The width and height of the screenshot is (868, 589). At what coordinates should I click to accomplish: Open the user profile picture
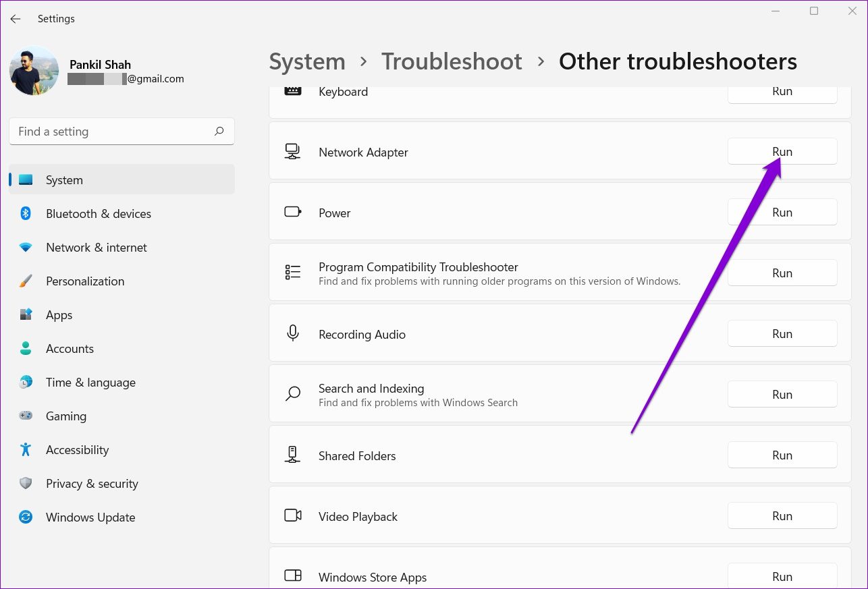tap(34, 71)
